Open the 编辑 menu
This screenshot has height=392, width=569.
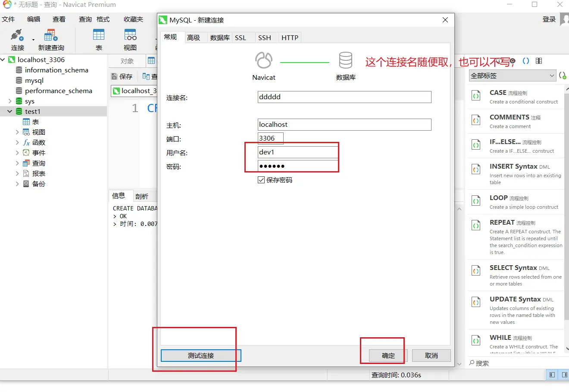34,19
